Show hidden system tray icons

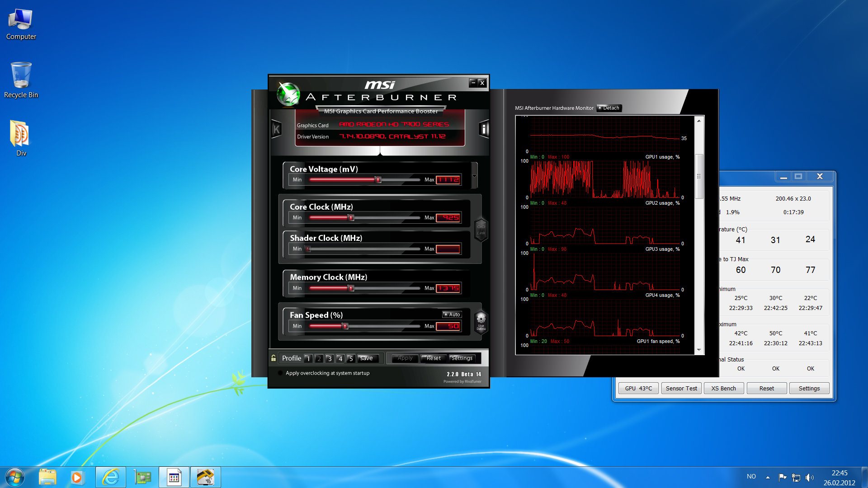point(768,477)
